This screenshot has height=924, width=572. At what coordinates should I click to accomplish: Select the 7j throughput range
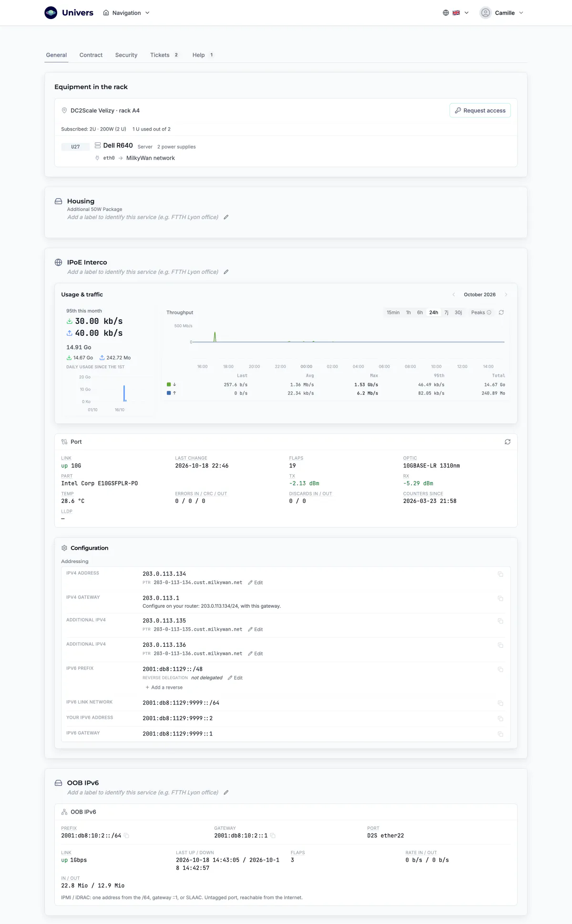(x=447, y=312)
